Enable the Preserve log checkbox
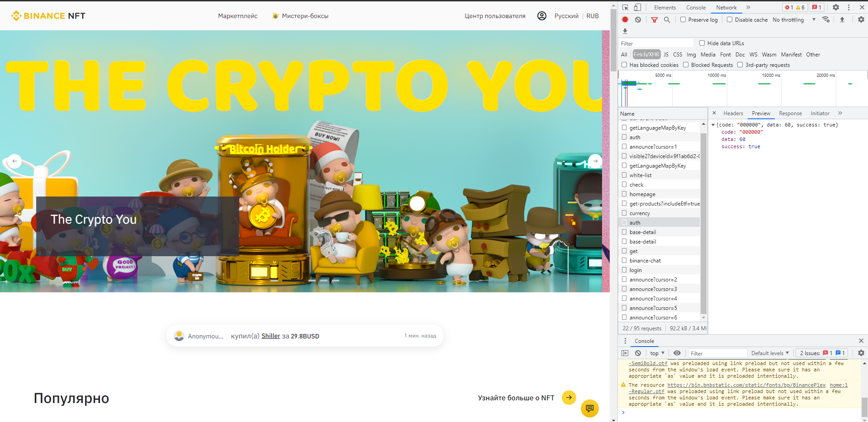 click(x=683, y=19)
